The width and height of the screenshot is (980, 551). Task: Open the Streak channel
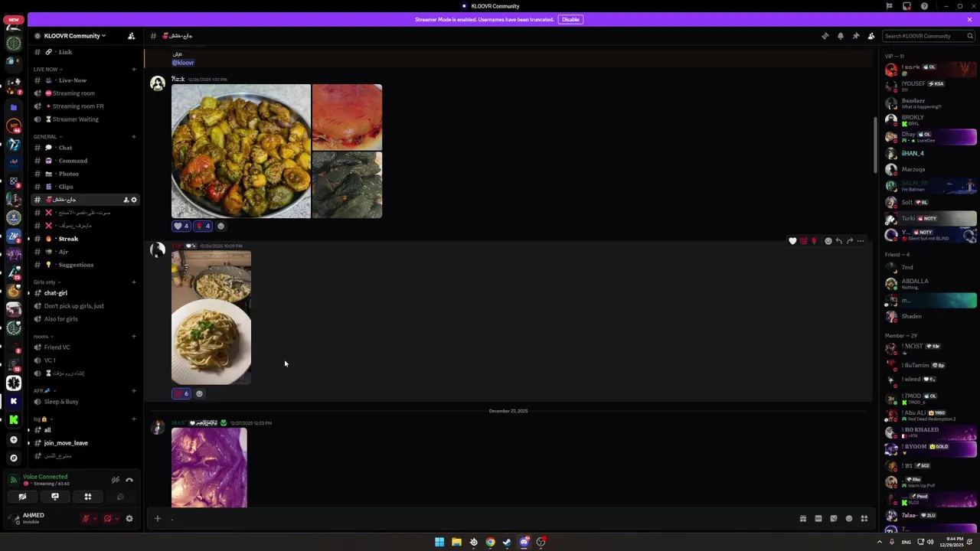coord(84,239)
